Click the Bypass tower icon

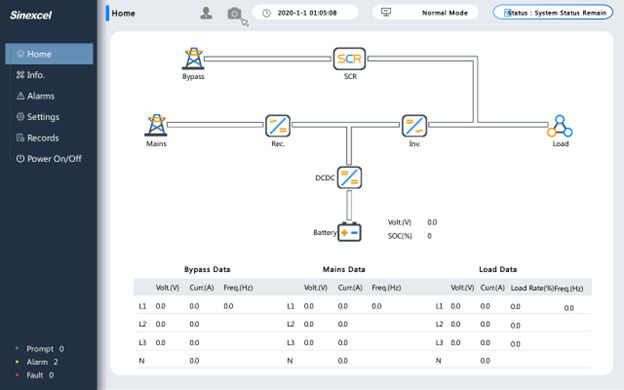193,58
